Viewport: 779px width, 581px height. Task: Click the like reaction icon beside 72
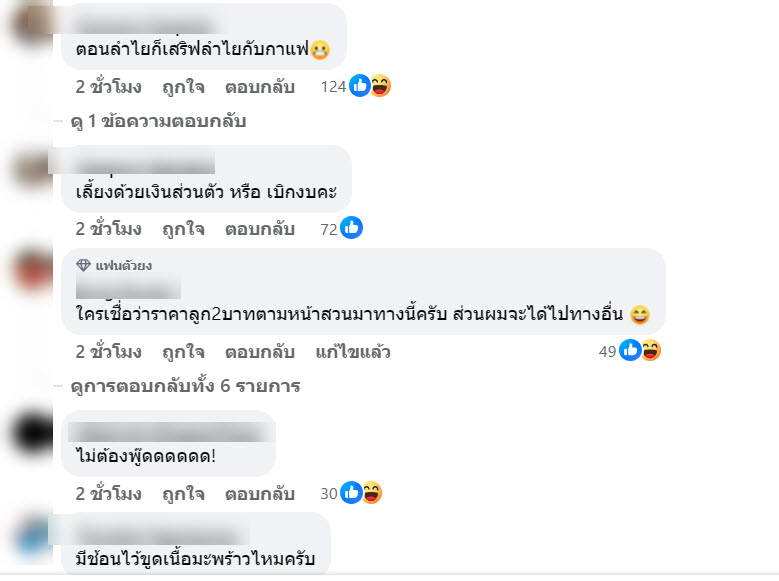tap(351, 229)
